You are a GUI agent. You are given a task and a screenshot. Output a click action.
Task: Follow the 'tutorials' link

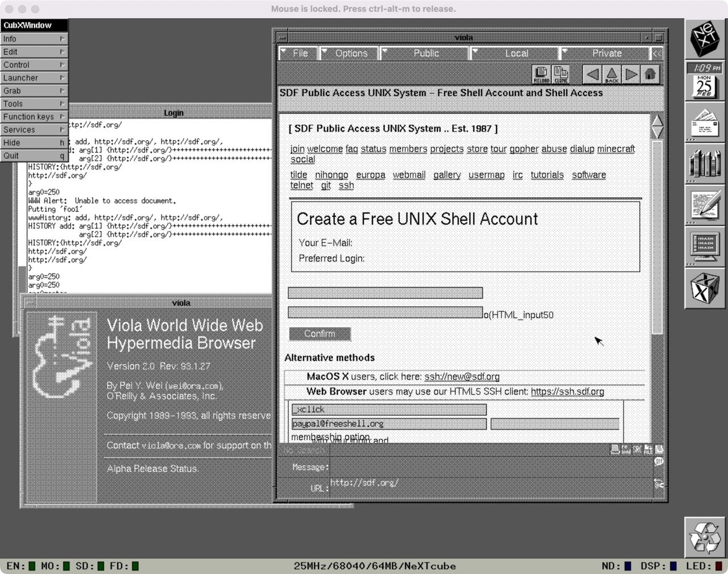(x=547, y=175)
